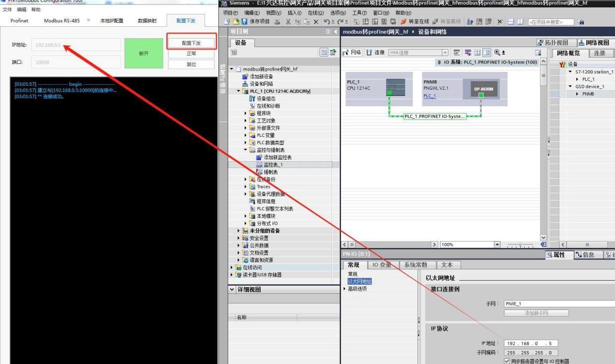Open 文件 menu in PNToModbus tool

[7, 9]
